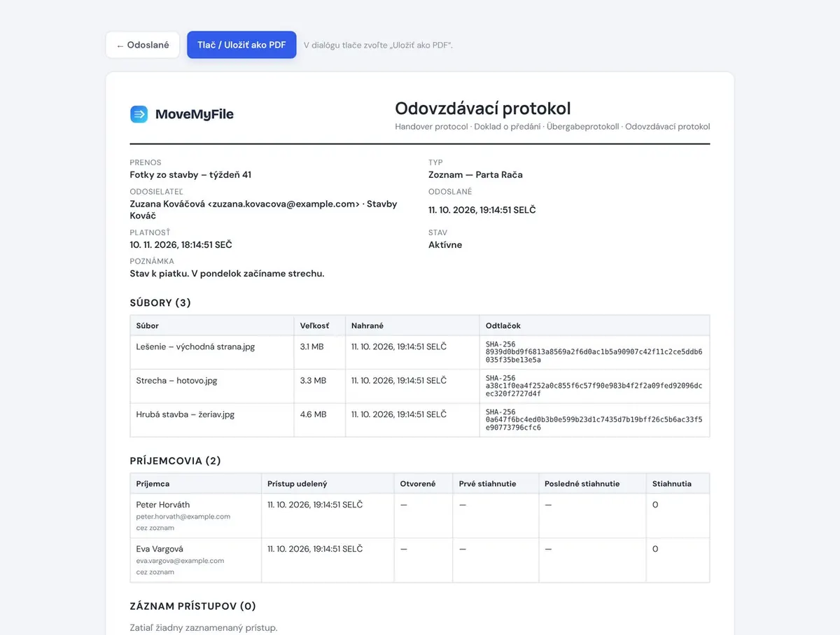This screenshot has height=635, width=840.
Task: Select the Odovzdávací protokol heading
Action: tap(483, 109)
